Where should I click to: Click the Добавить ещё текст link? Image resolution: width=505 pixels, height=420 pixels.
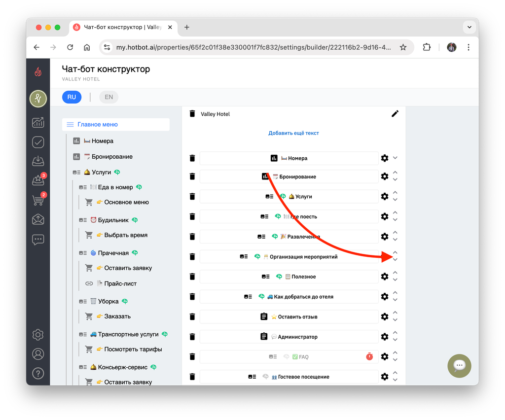[x=293, y=133]
